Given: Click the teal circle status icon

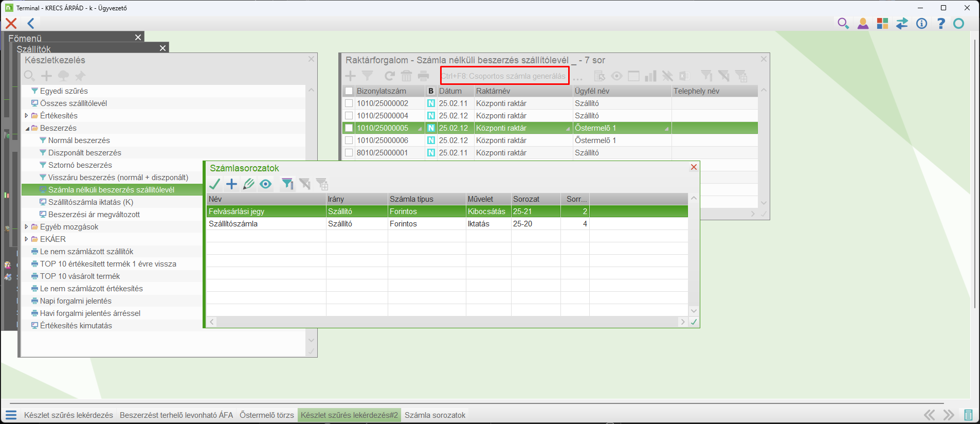Looking at the screenshot, I should 959,23.
